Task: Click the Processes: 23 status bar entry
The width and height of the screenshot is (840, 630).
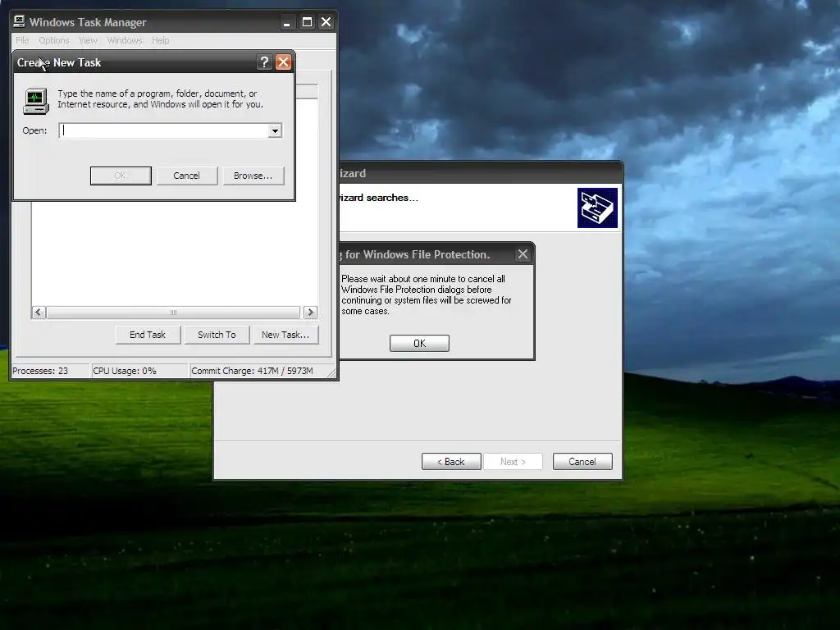Action: click(50, 371)
